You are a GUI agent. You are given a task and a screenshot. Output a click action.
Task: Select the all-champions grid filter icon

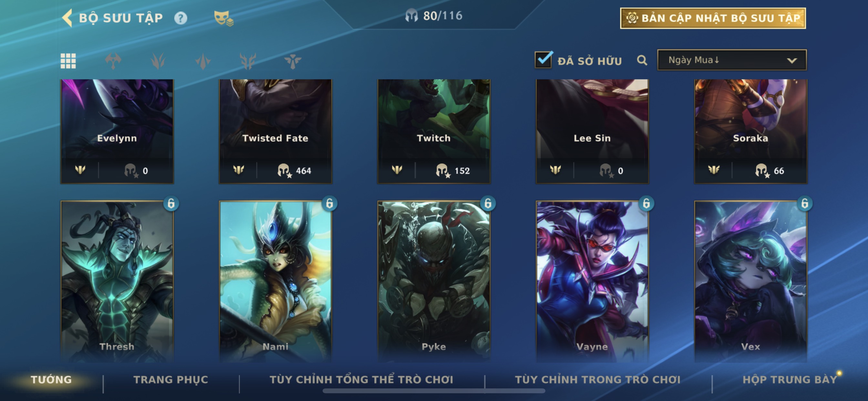(x=68, y=61)
